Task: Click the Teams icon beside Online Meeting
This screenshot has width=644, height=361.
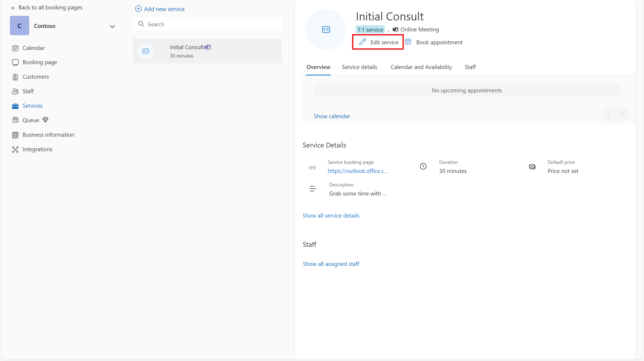Action: (x=396, y=29)
